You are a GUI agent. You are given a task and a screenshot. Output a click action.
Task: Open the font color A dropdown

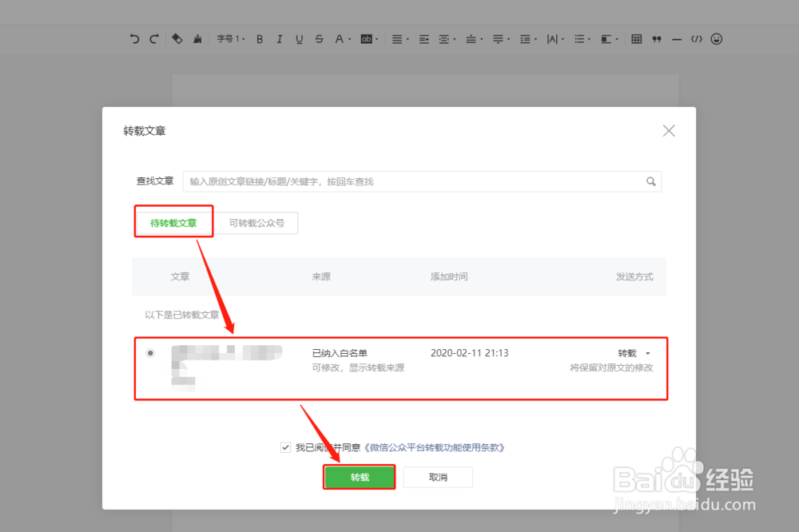coord(343,39)
